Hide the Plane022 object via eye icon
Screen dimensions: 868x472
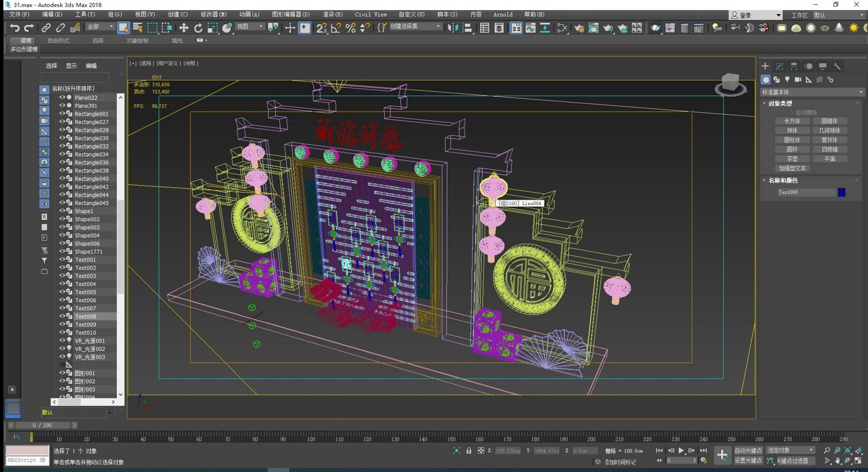pos(62,97)
